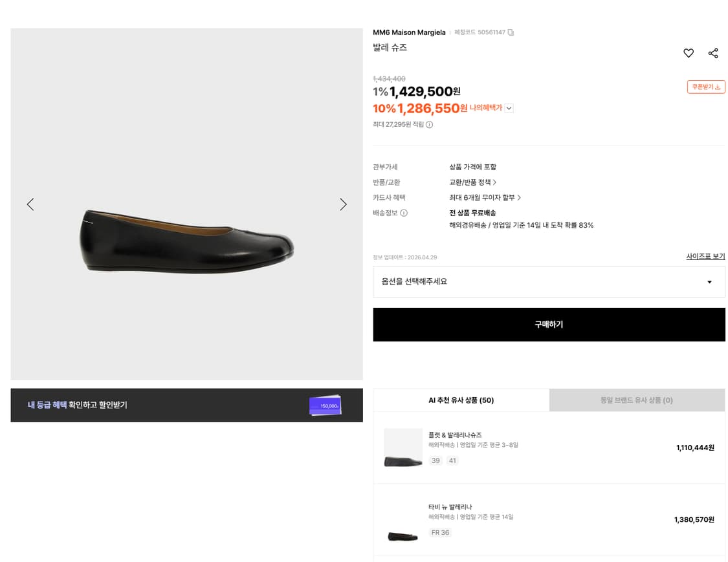Copy the product code with copy icon
This screenshot has height=562, width=728.
[x=511, y=32]
